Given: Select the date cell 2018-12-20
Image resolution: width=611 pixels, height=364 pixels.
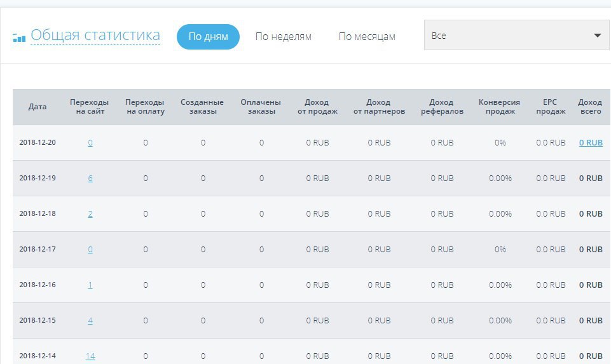Looking at the screenshot, I should click(38, 142).
